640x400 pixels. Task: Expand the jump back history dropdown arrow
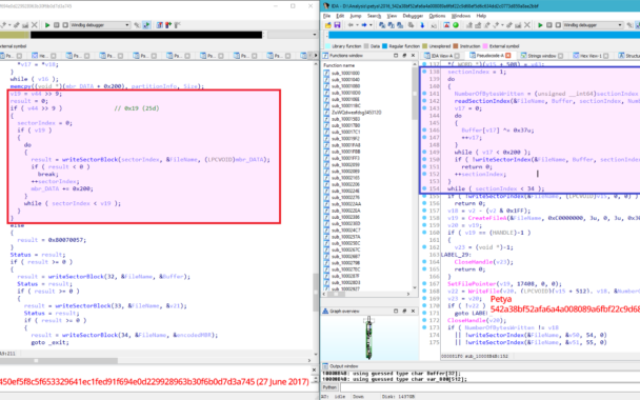357,25
